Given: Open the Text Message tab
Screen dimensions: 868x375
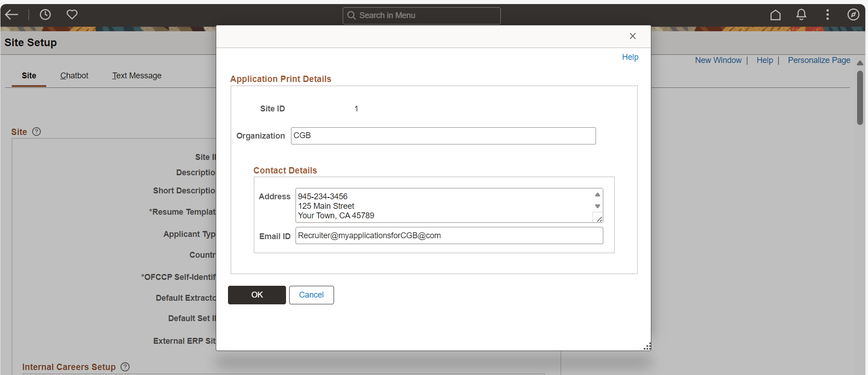Looking at the screenshot, I should coord(137,76).
